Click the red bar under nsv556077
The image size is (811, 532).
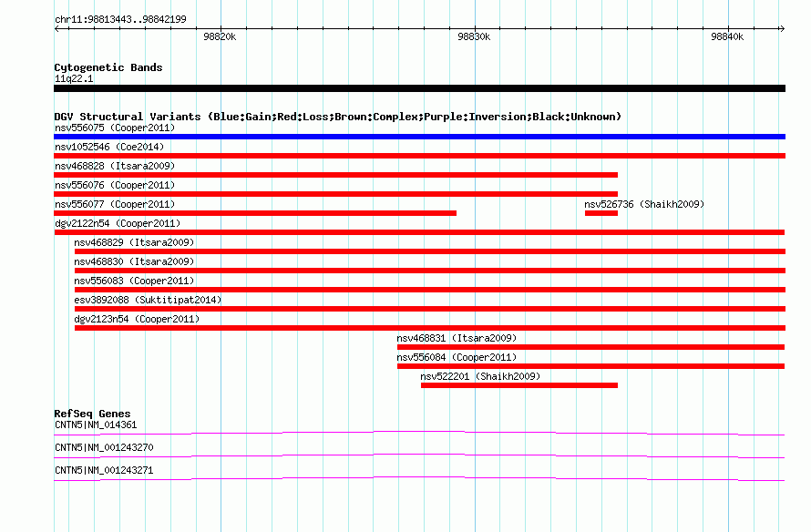tap(255, 213)
